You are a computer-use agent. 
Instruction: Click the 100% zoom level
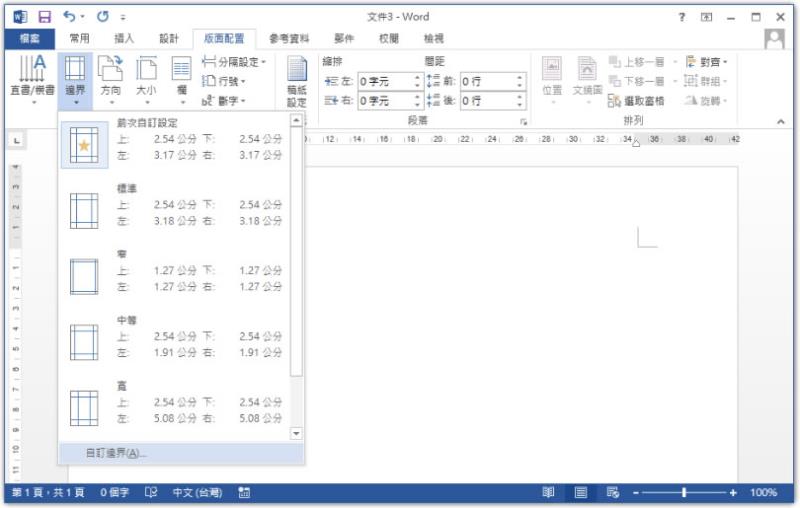point(763,493)
